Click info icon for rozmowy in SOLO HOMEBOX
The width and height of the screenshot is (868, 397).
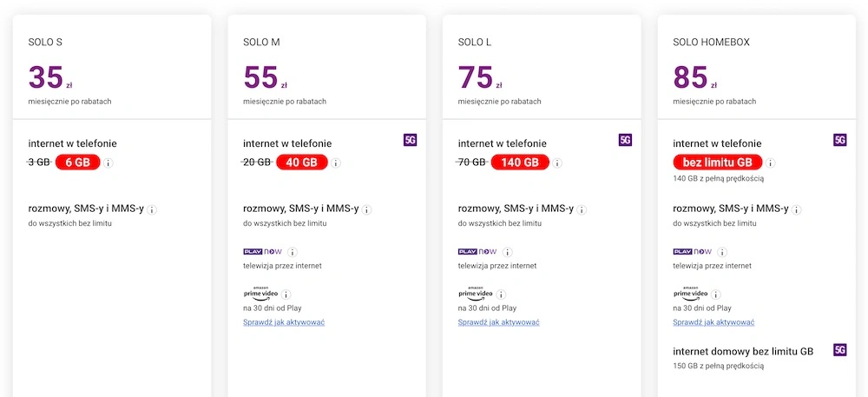click(797, 210)
